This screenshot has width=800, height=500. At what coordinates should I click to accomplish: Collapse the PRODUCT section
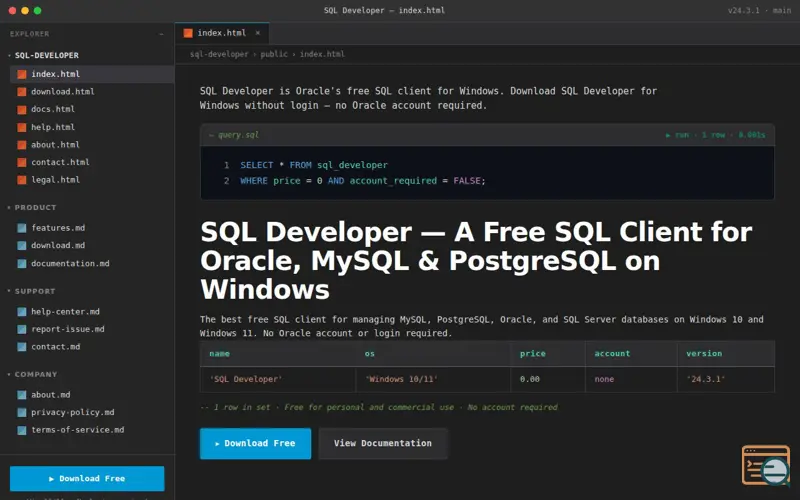(9, 208)
